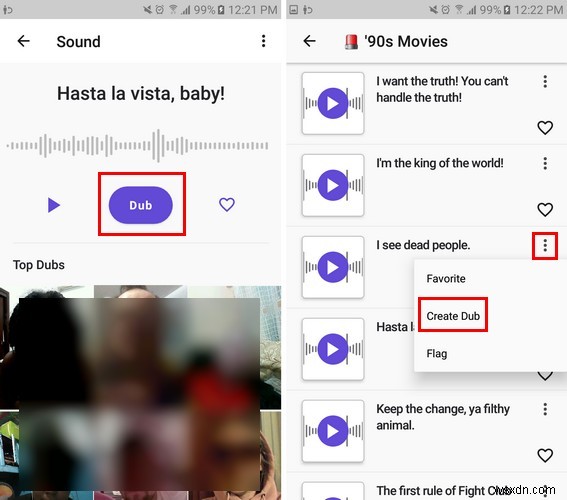Click 'The first rule of Fight Club' title
This screenshot has width=567, height=500.
pyautogui.click(x=444, y=491)
